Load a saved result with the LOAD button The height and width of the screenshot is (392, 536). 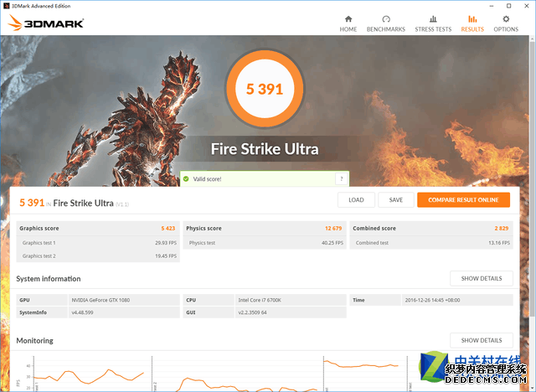(356, 200)
